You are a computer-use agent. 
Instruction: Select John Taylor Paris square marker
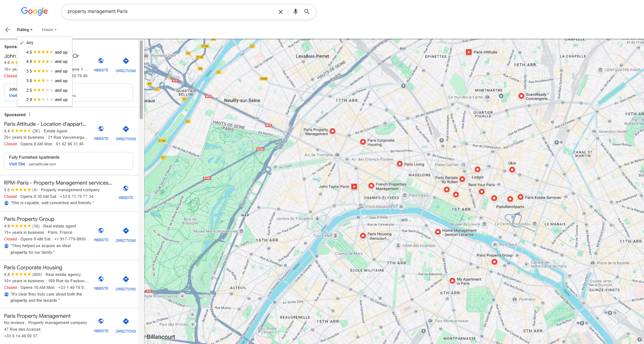(x=354, y=186)
